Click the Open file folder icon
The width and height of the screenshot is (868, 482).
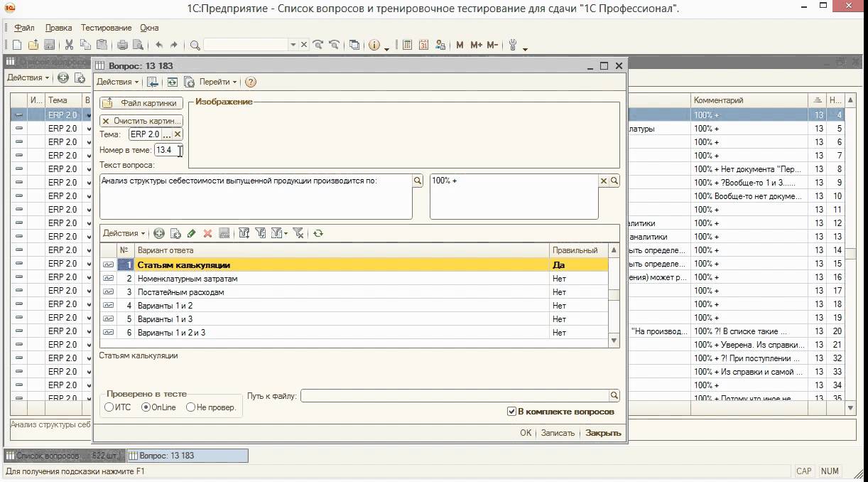tap(33, 45)
